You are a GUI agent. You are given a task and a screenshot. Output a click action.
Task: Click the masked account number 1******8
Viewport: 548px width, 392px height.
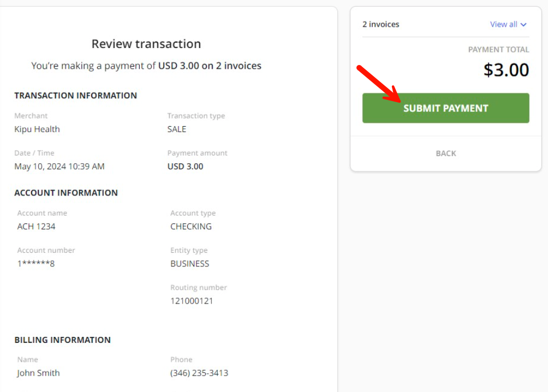coord(36,264)
